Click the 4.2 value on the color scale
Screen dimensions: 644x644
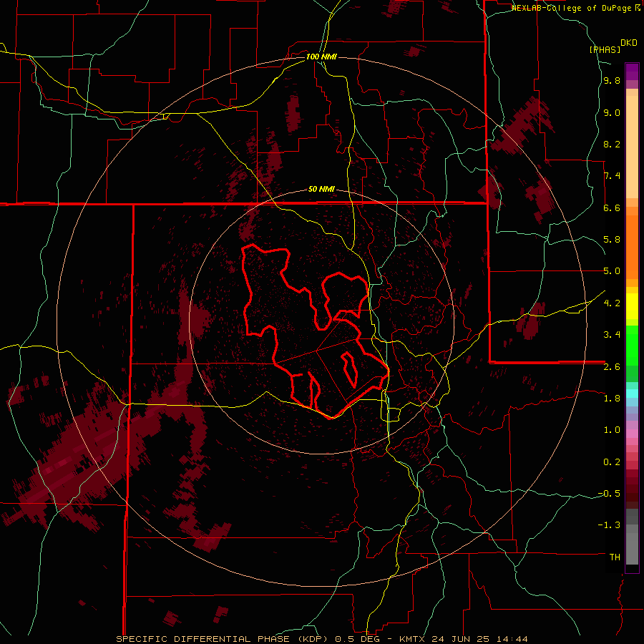point(612,303)
